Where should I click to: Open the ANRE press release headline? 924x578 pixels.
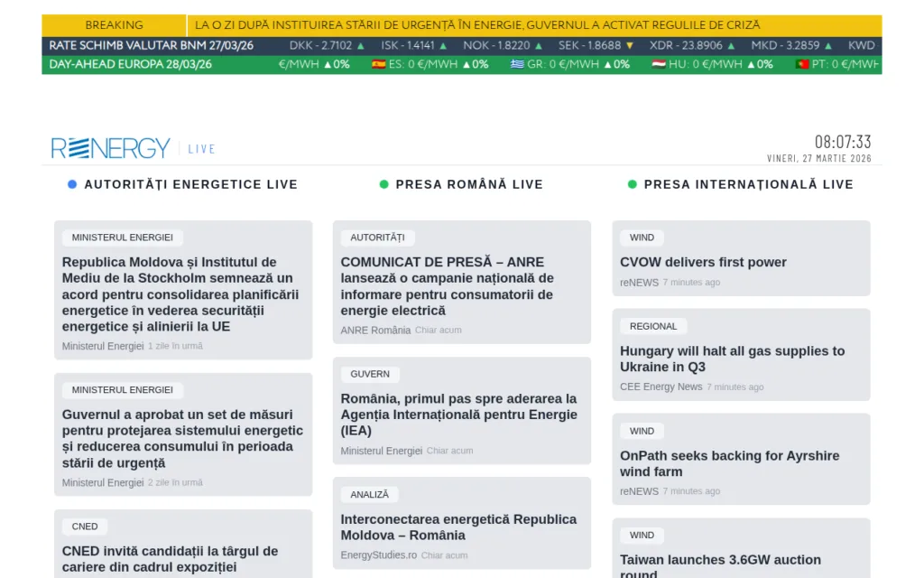coord(447,286)
